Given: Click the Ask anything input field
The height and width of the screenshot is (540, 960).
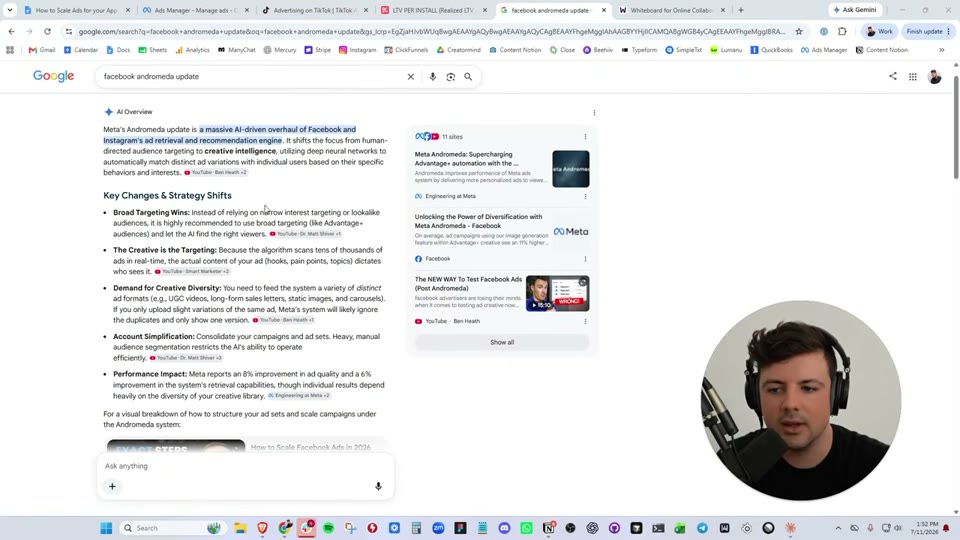Looking at the screenshot, I should coord(245,466).
